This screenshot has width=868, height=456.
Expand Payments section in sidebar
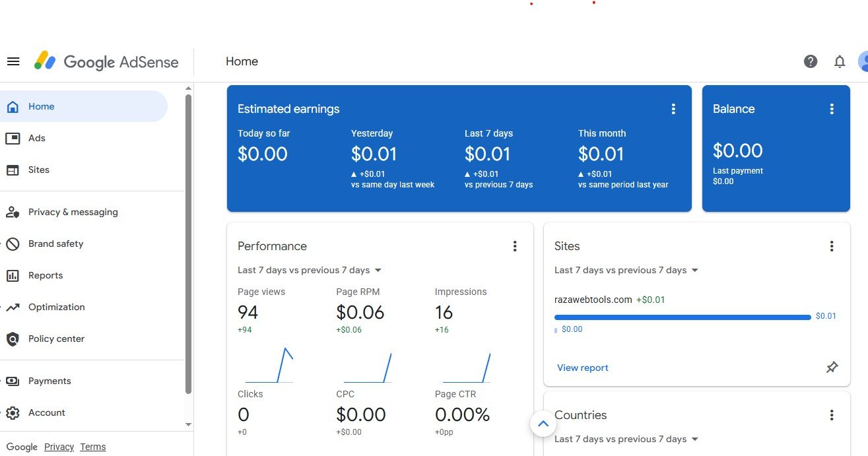click(50, 381)
